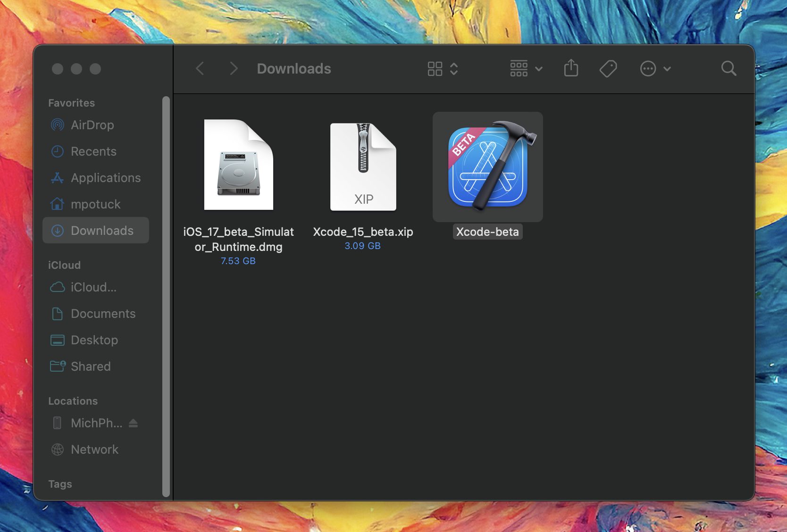Select the iOS_17_beta_Simulator_Runtime.dmg file
787x532 pixels.
click(239, 165)
